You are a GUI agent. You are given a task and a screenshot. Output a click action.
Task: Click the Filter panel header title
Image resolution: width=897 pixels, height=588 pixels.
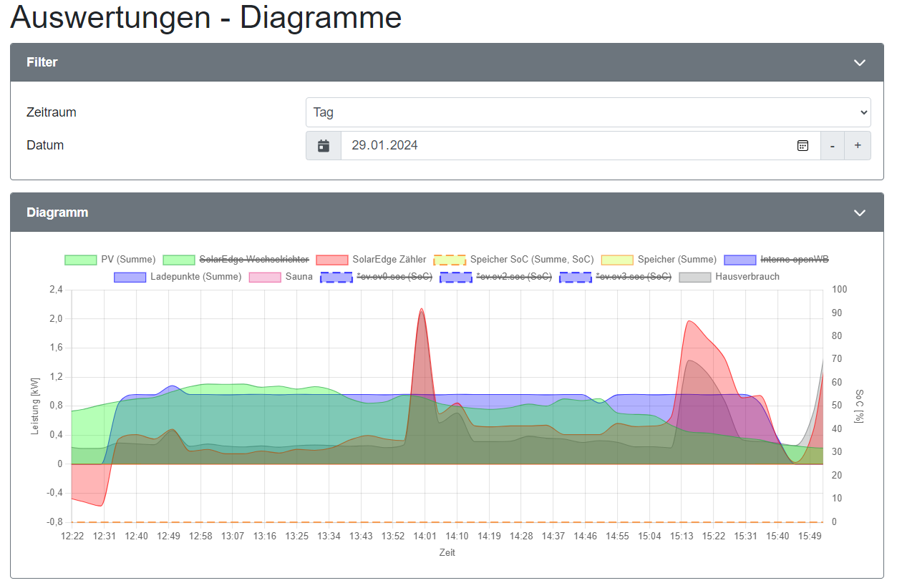42,63
